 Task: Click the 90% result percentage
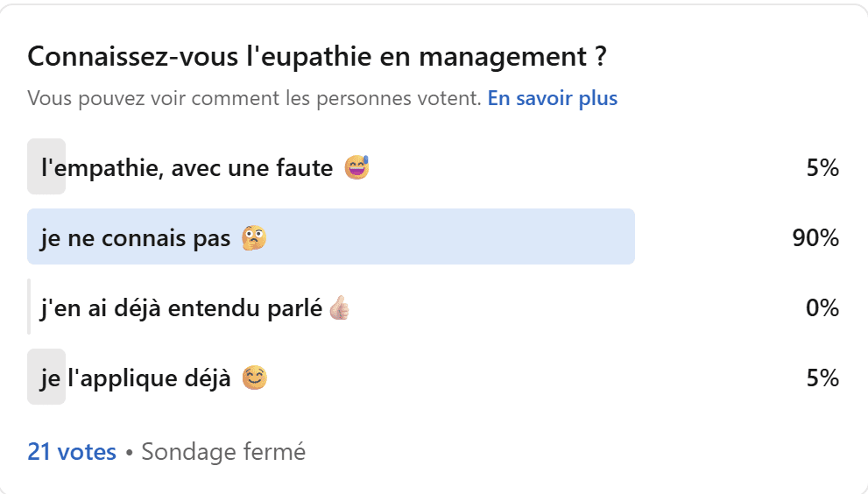(815, 237)
